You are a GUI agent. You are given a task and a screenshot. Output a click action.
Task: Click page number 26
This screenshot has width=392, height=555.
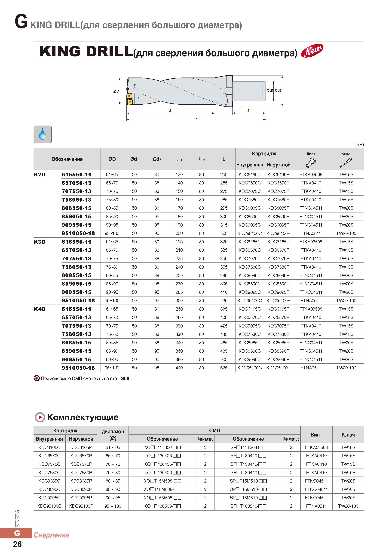[17, 544]
